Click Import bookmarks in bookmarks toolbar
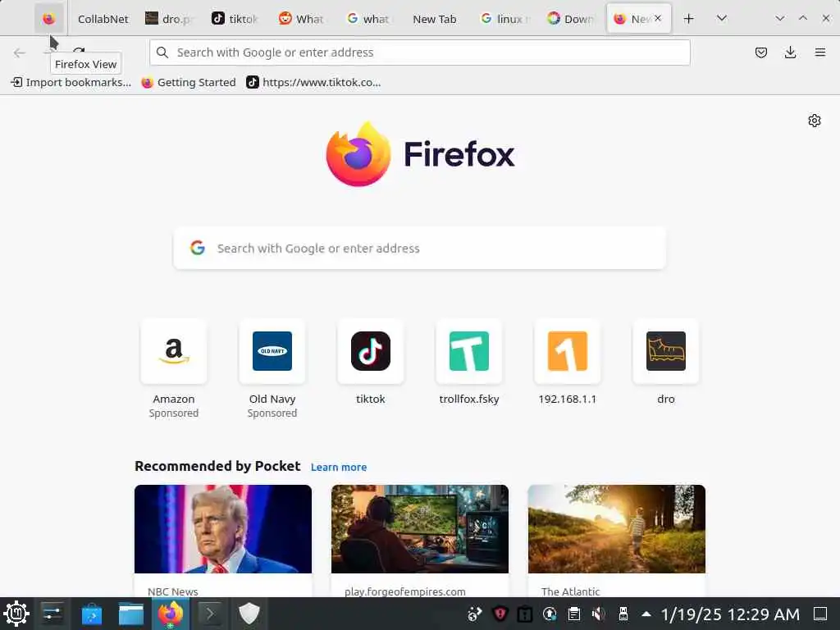The image size is (840, 630). click(x=71, y=83)
